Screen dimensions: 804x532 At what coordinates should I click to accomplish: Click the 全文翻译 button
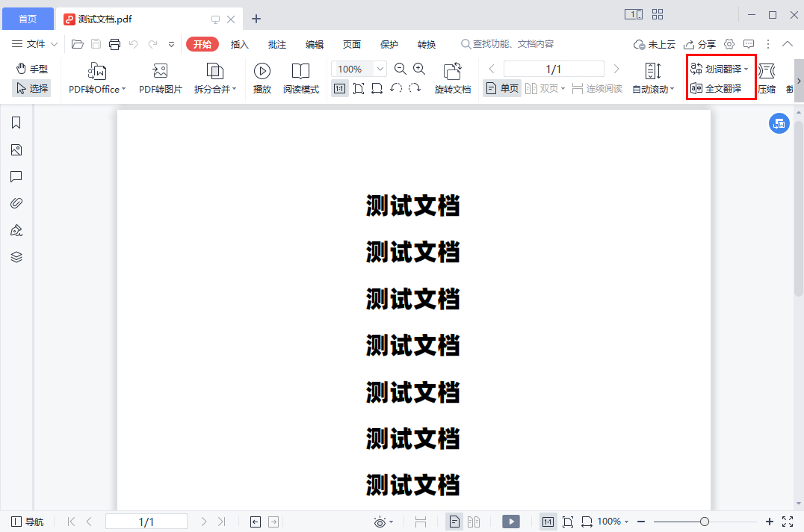point(716,88)
